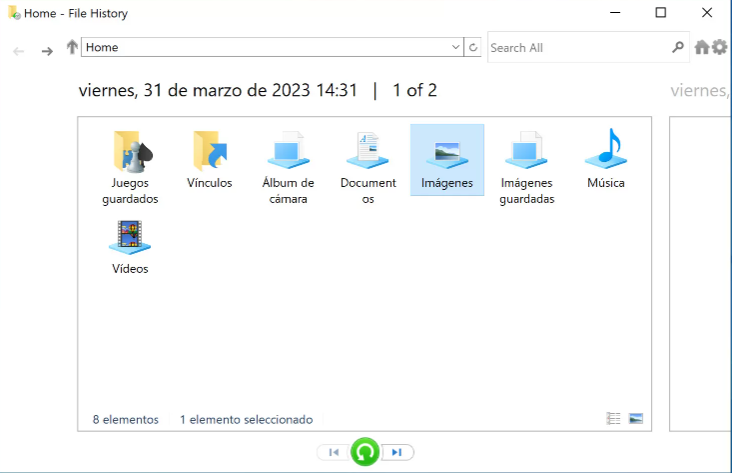Click the Home address bar field
732x473 pixels.
[265, 48]
